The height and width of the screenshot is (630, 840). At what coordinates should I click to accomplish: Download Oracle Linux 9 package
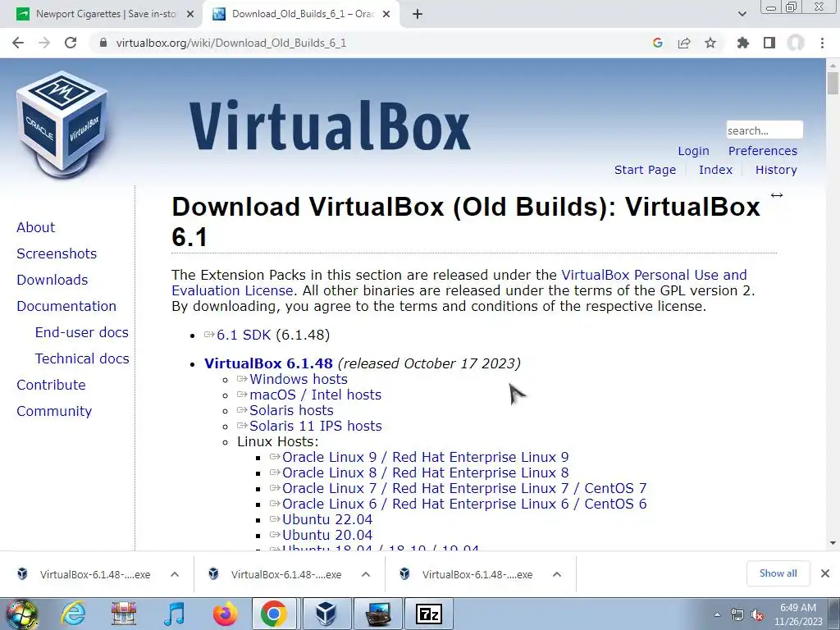pos(426,457)
